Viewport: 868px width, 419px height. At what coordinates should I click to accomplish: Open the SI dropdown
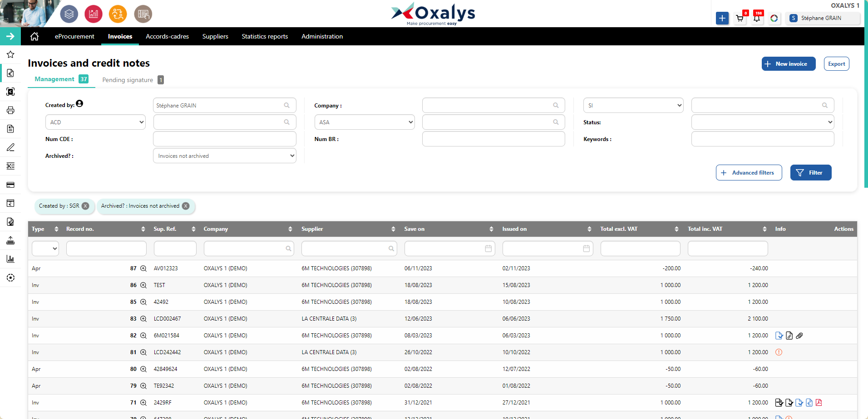[633, 105]
